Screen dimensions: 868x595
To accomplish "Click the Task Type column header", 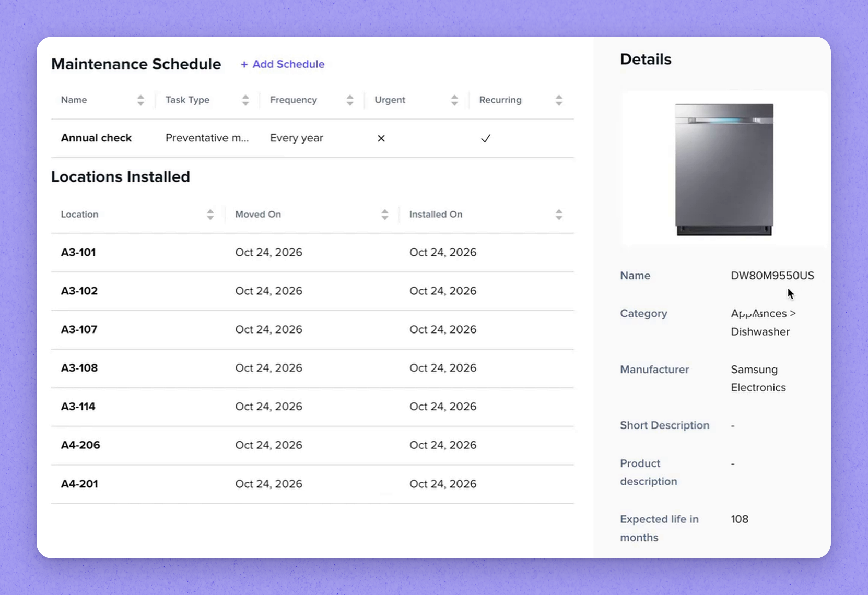I will point(187,100).
